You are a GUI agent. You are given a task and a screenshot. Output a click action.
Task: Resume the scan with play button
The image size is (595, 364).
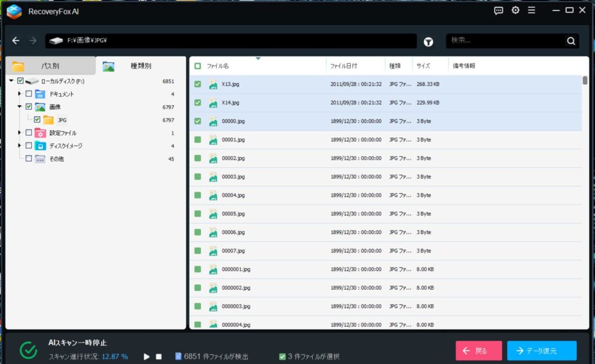click(147, 356)
